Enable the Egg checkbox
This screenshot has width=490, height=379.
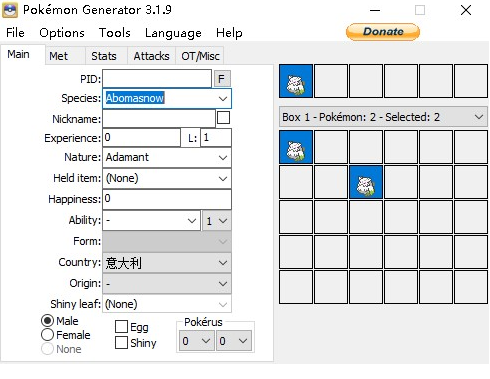(x=121, y=327)
